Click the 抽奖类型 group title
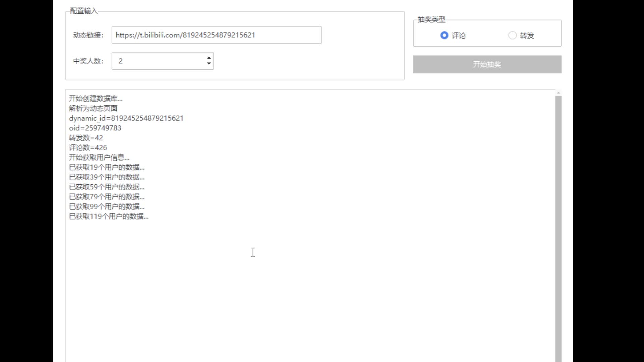The image size is (644, 362). pyautogui.click(x=431, y=19)
